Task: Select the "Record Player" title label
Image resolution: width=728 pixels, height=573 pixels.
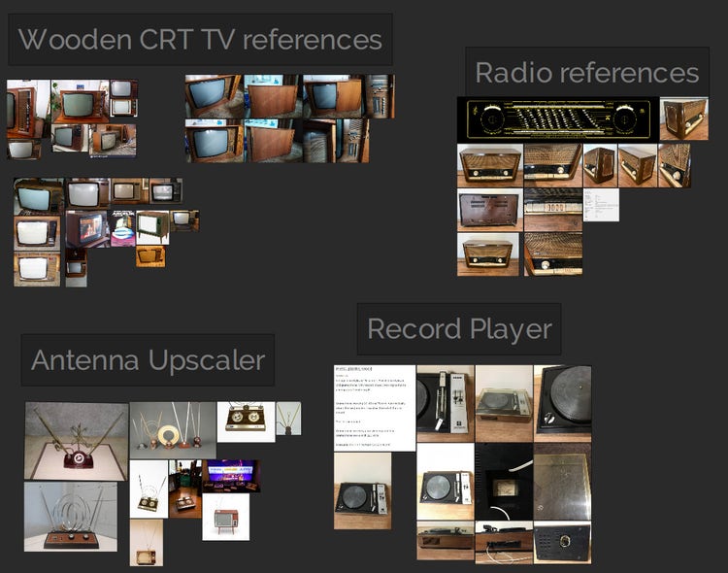Action: 459,329
